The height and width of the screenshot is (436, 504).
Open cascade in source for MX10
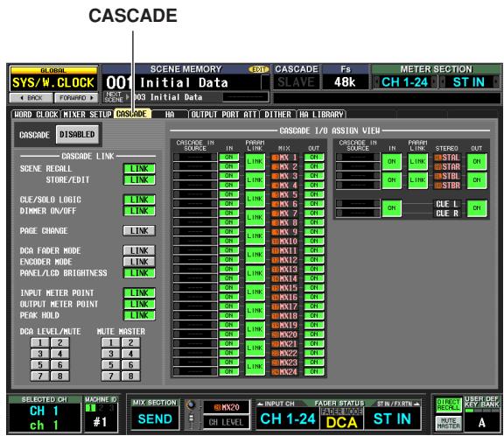point(195,241)
